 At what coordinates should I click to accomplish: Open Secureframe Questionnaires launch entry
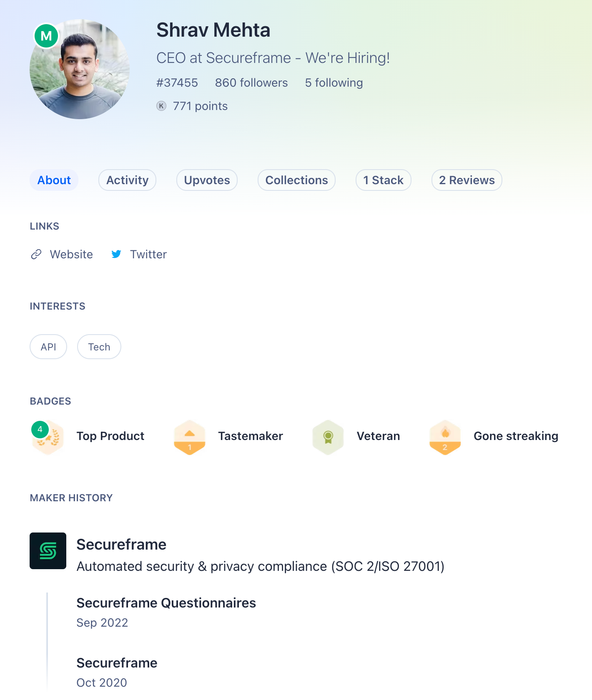click(x=166, y=603)
